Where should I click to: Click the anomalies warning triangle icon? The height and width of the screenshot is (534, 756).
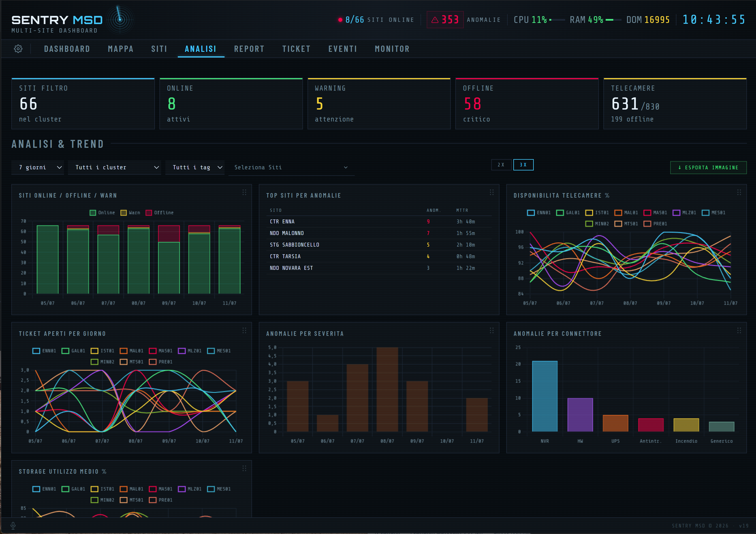(x=435, y=20)
